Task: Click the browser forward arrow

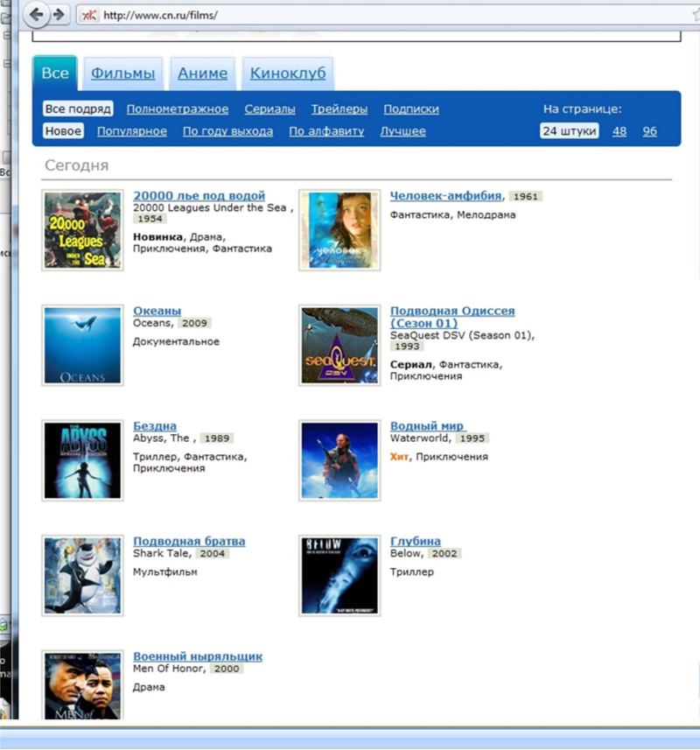Action: pos(59,15)
